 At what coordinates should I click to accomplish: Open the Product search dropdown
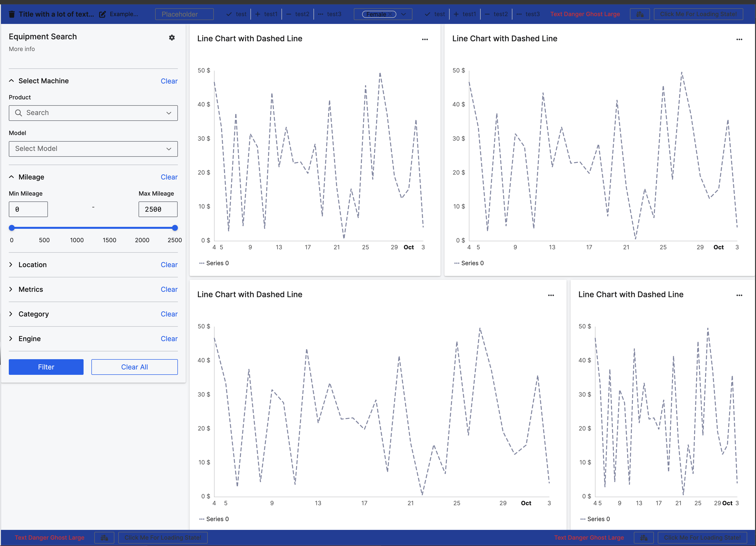(x=93, y=113)
